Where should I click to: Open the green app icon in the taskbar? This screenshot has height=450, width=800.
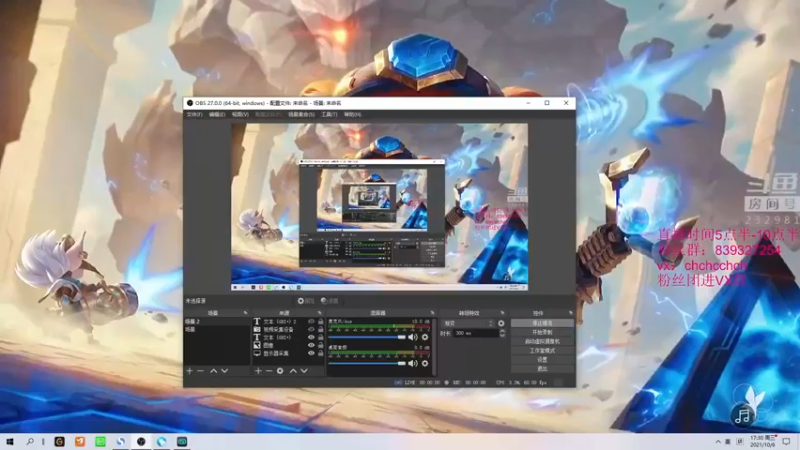pyautogui.click(x=100, y=442)
